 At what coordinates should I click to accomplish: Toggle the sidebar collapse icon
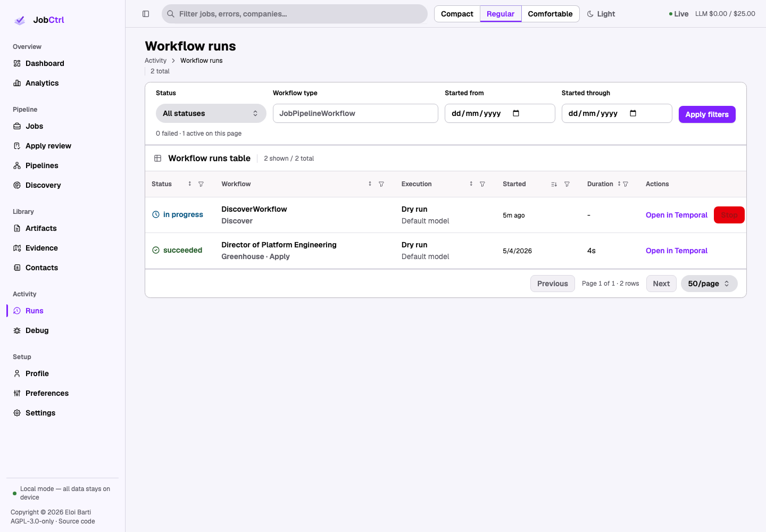coord(146,14)
